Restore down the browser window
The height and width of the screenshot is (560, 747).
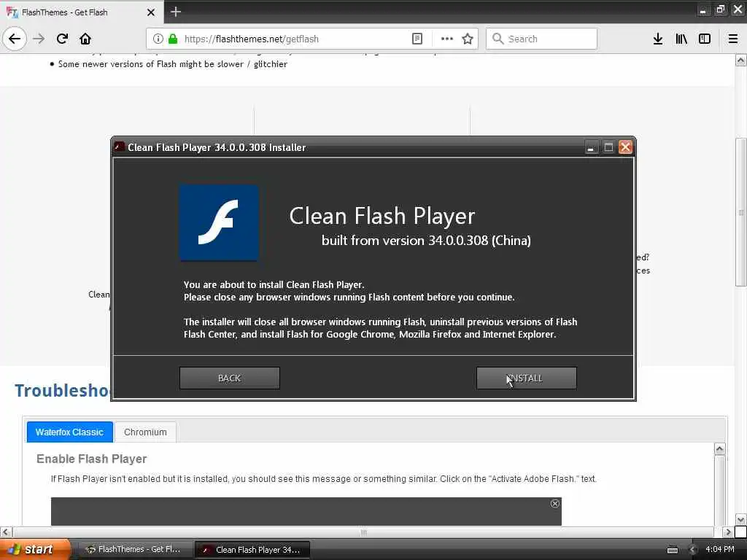720,9
